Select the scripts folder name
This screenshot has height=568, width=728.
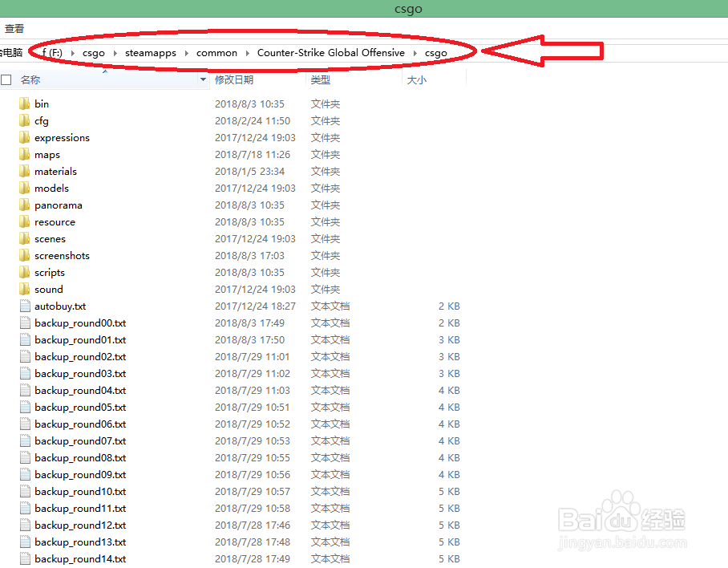pos(49,273)
